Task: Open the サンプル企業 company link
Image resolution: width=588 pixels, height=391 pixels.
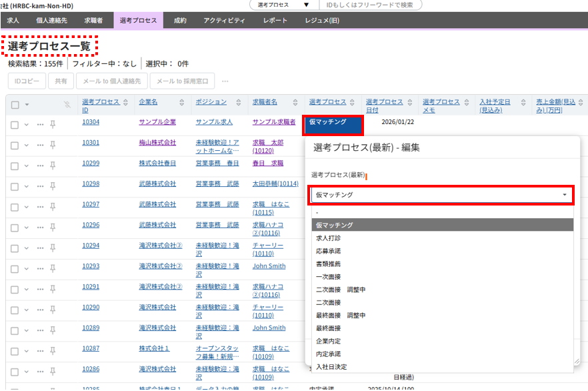Action: (x=157, y=122)
